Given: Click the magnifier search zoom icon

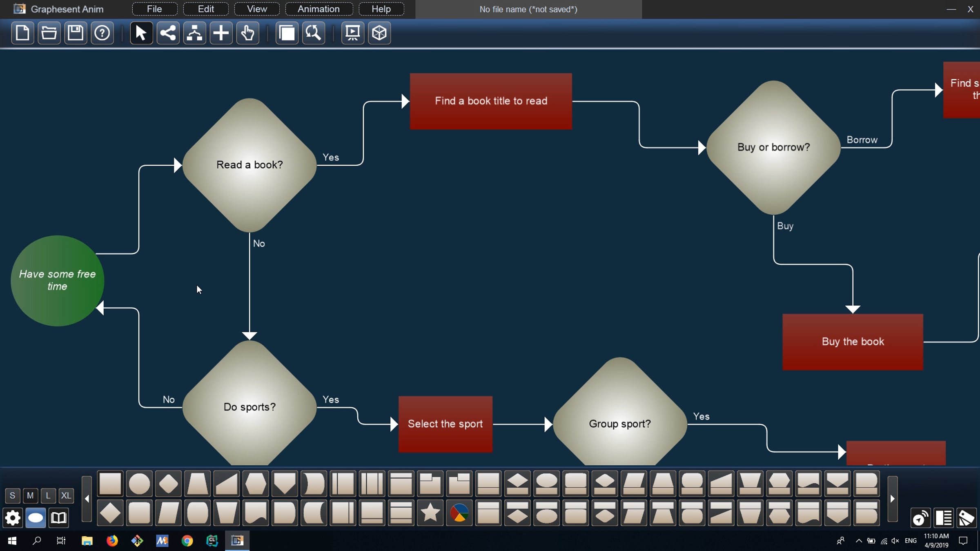Looking at the screenshot, I should tap(313, 33).
